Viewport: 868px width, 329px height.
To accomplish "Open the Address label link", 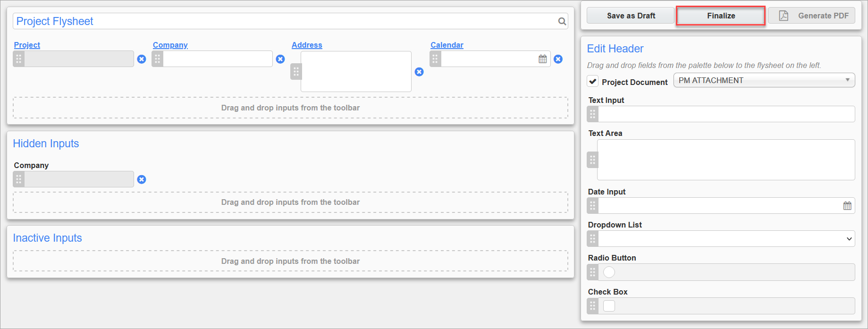I will click(x=307, y=45).
